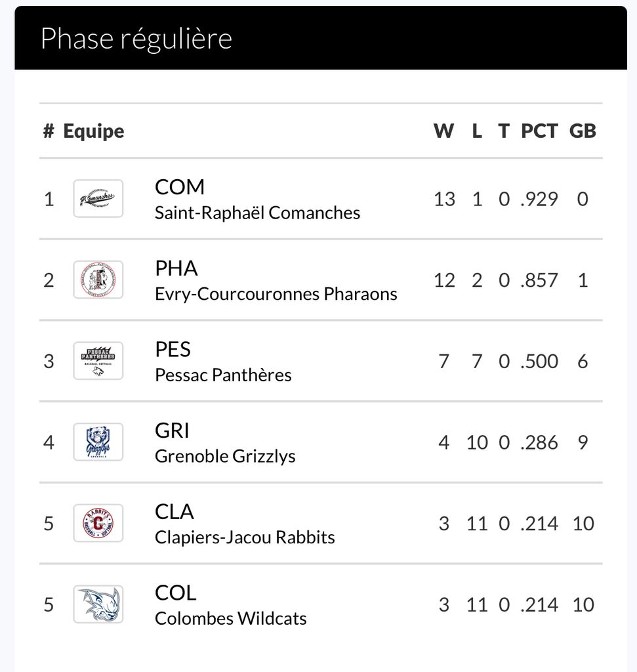Screen dimensions: 637x672
Task: Select the Clapiers-Jacou Rabbits team name
Action: coord(245,537)
